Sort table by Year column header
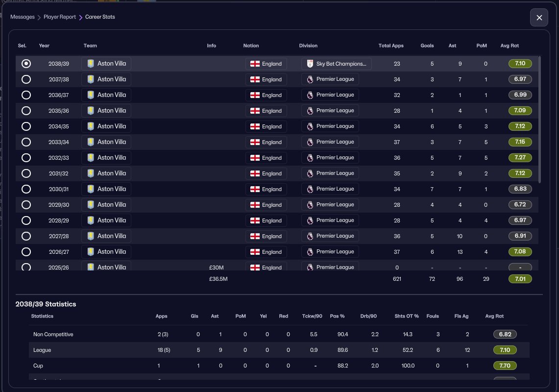 coord(44,46)
